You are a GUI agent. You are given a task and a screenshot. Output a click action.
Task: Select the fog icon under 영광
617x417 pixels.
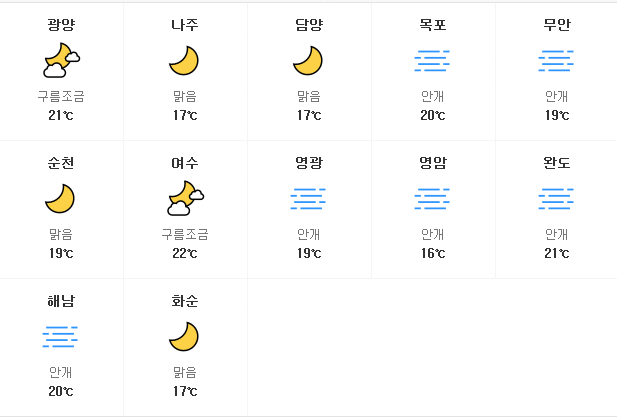coord(308,199)
